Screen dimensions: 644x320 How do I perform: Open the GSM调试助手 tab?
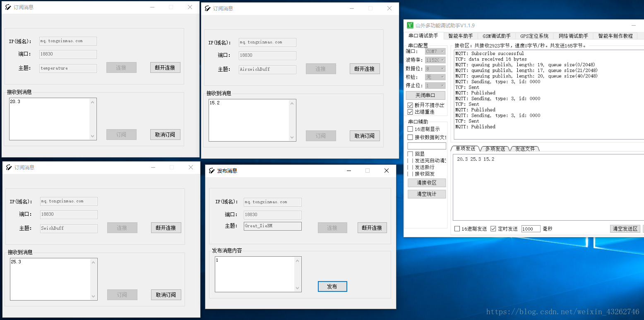(x=497, y=36)
